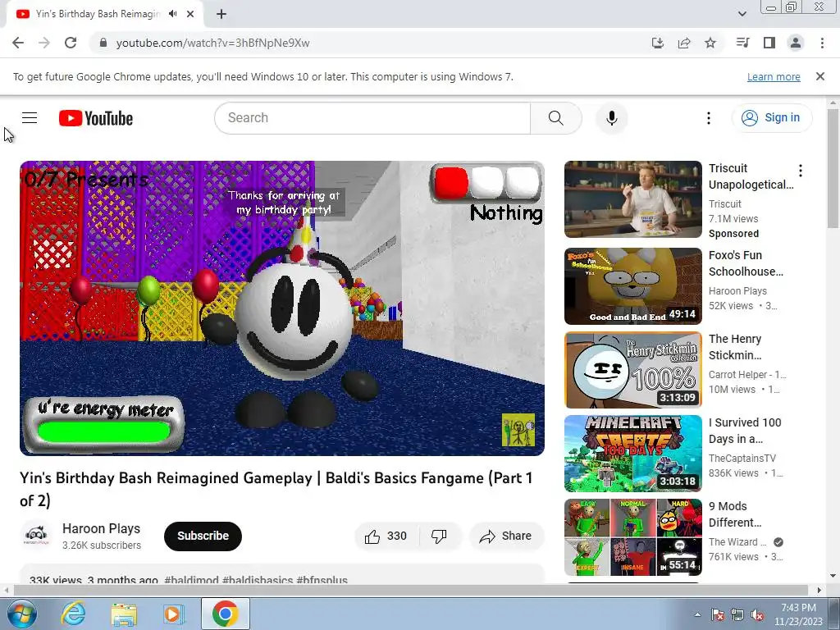Search with your voice microphone icon
840x630 pixels.
611,118
